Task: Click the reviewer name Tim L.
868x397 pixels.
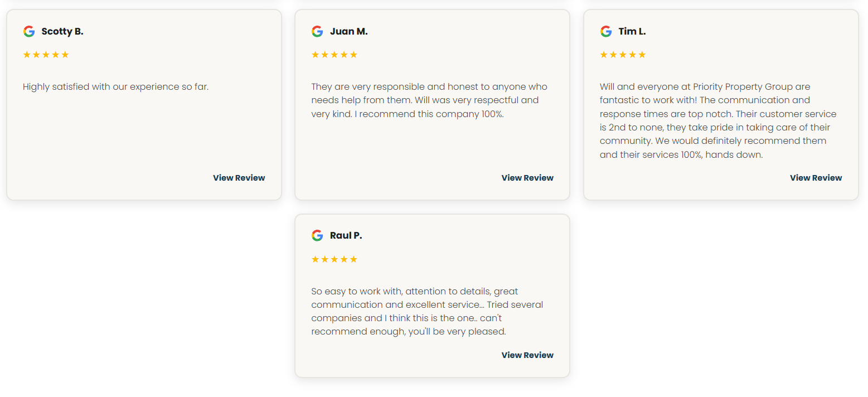Action: click(632, 31)
